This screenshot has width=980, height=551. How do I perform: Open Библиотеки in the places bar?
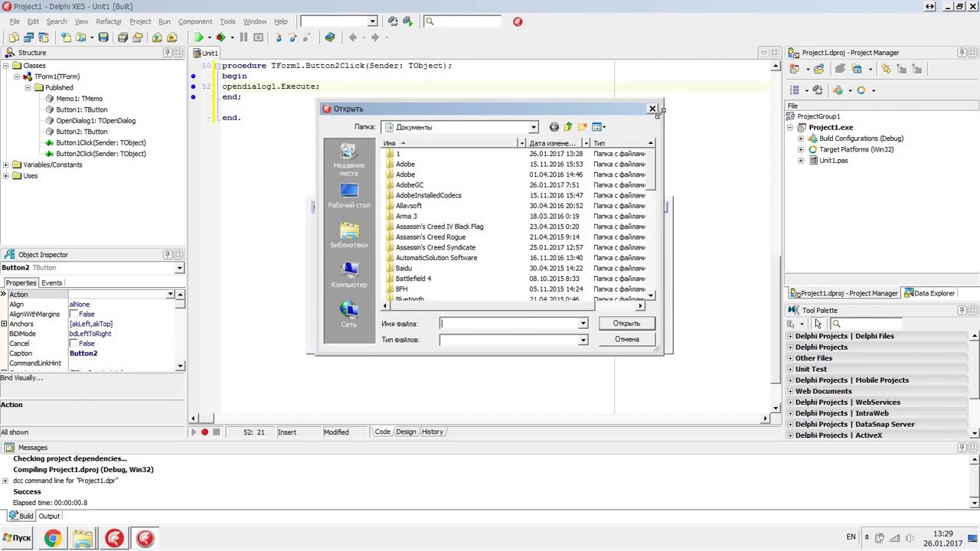[x=349, y=236]
